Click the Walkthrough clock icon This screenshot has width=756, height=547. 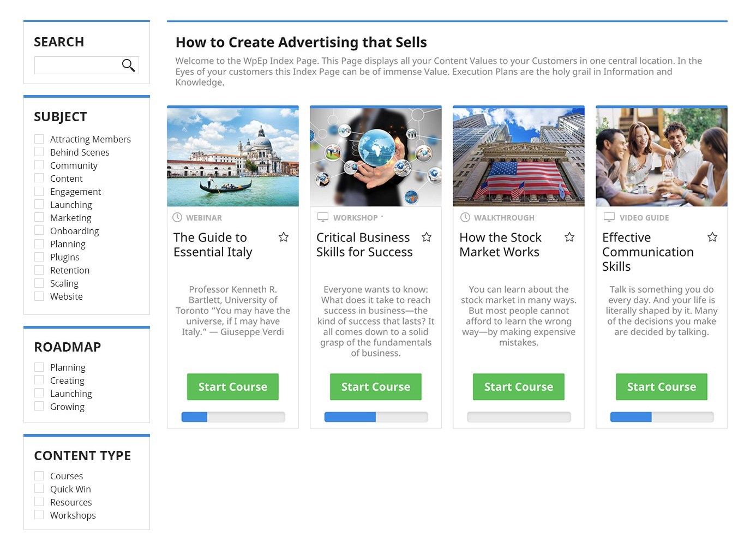tap(465, 217)
